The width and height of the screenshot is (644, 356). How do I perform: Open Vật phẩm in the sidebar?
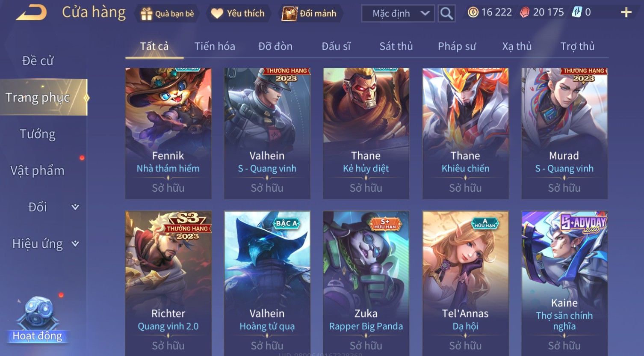(38, 171)
